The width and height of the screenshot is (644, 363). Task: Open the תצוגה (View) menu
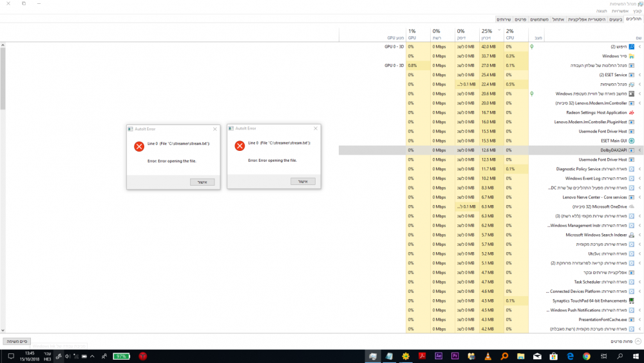(x=601, y=11)
